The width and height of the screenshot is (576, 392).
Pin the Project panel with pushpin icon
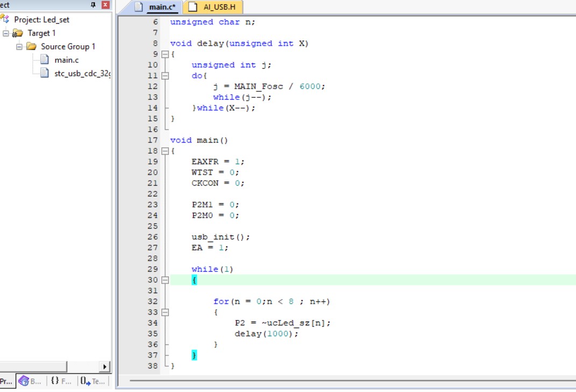94,5
